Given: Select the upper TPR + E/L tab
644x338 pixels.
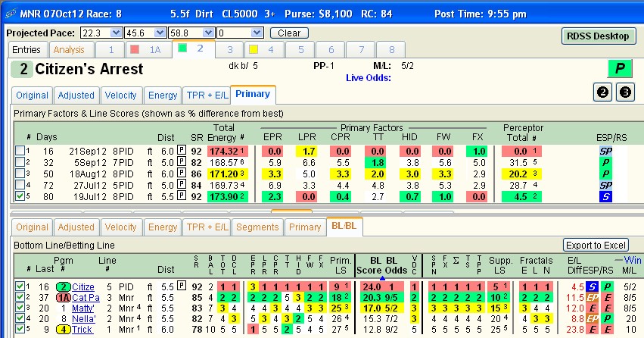Looking at the screenshot, I should pyautogui.click(x=207, y=95).
